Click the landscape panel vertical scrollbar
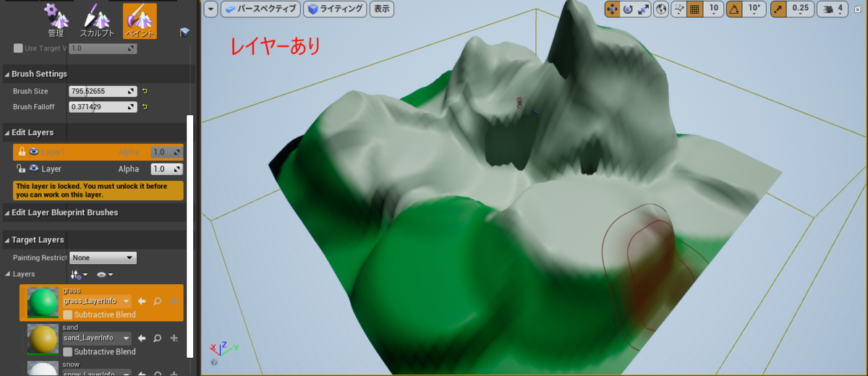868x376 pixels. [190, 235]
